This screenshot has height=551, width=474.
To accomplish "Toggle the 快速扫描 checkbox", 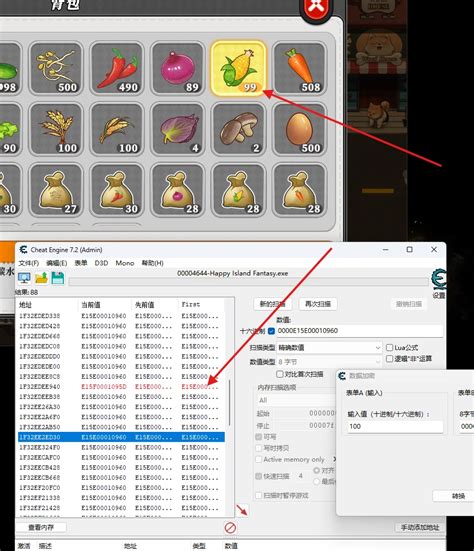I will click(x=259, y=476).
